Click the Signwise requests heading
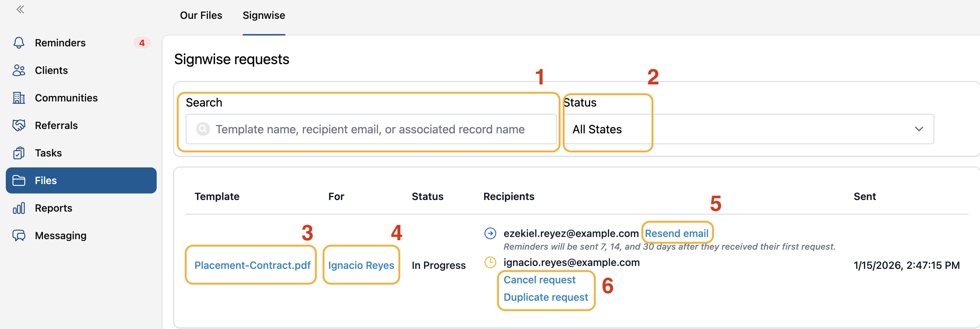This screenshot has width=980, height=329. click(x=231, y=59)
